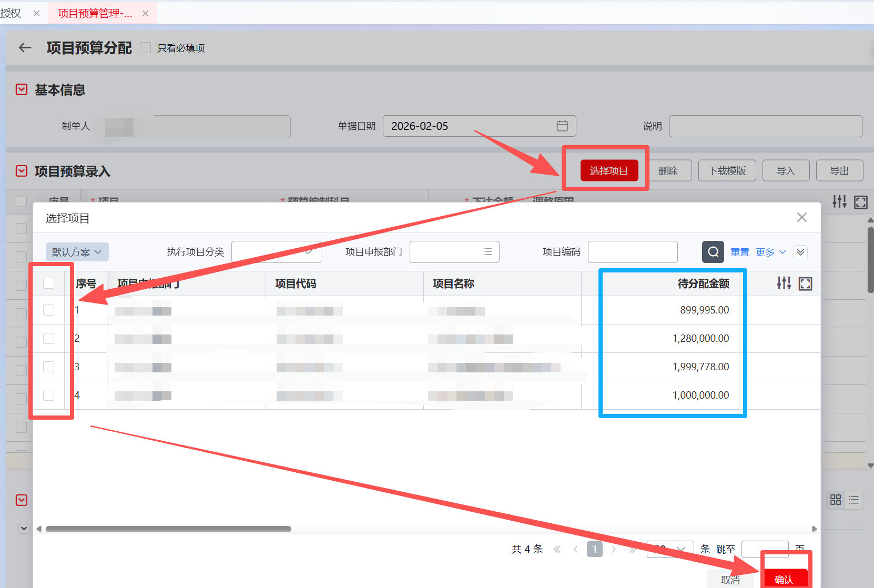
Task: Open column settings icon in dialog table
Action: (x=784, y=283)
